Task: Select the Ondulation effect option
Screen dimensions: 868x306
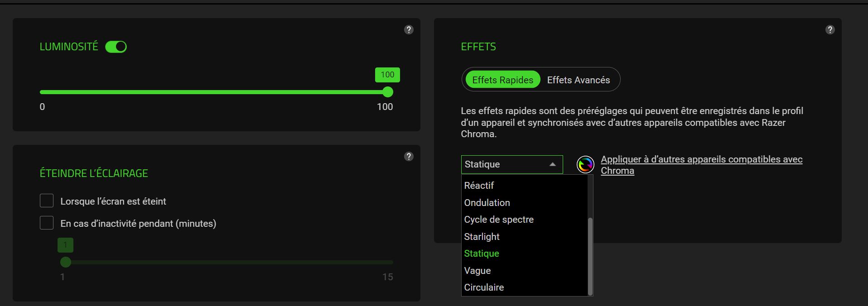Action: pos(487,203)
